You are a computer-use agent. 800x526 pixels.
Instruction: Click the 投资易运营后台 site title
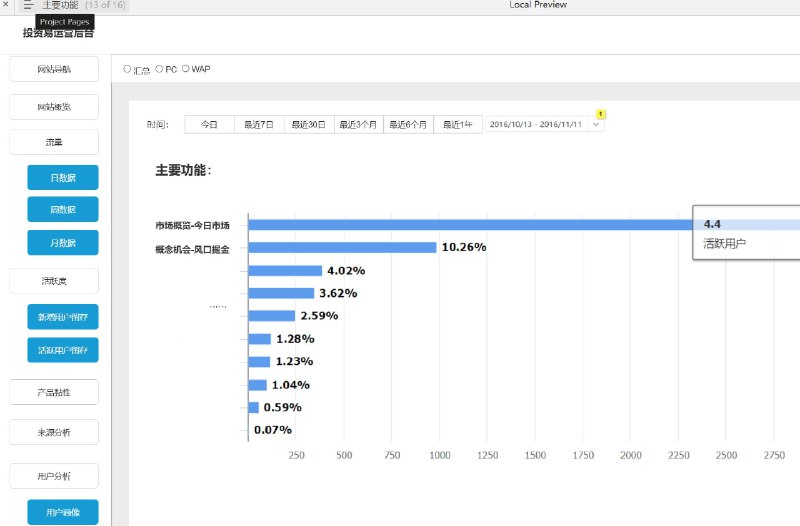tap(58, 33)
